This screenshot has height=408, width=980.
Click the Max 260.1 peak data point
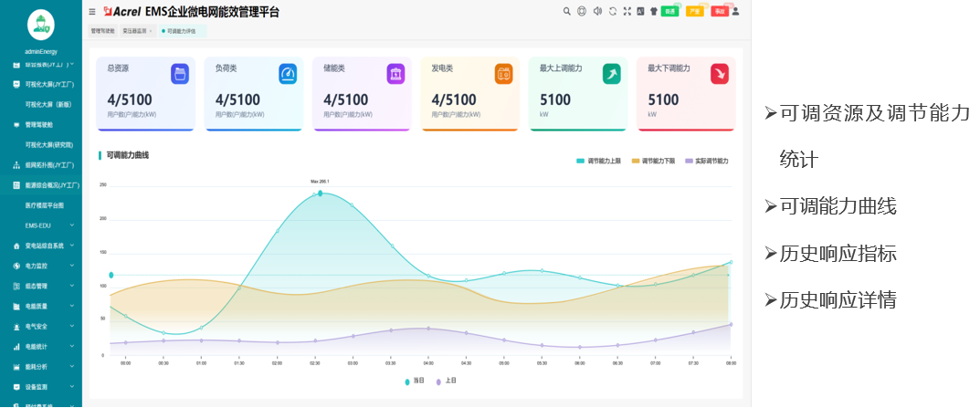coord(320,194)
